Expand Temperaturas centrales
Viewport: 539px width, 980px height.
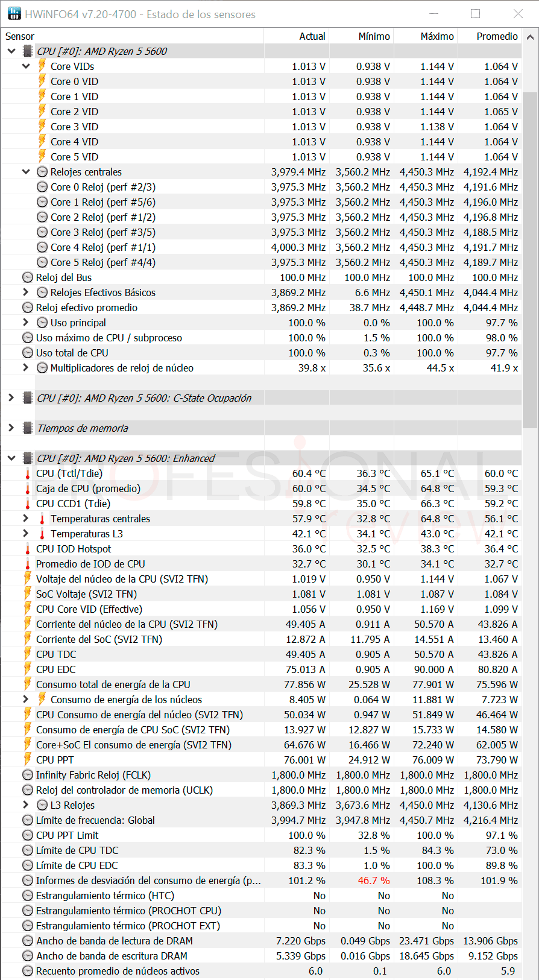(26, 519)
